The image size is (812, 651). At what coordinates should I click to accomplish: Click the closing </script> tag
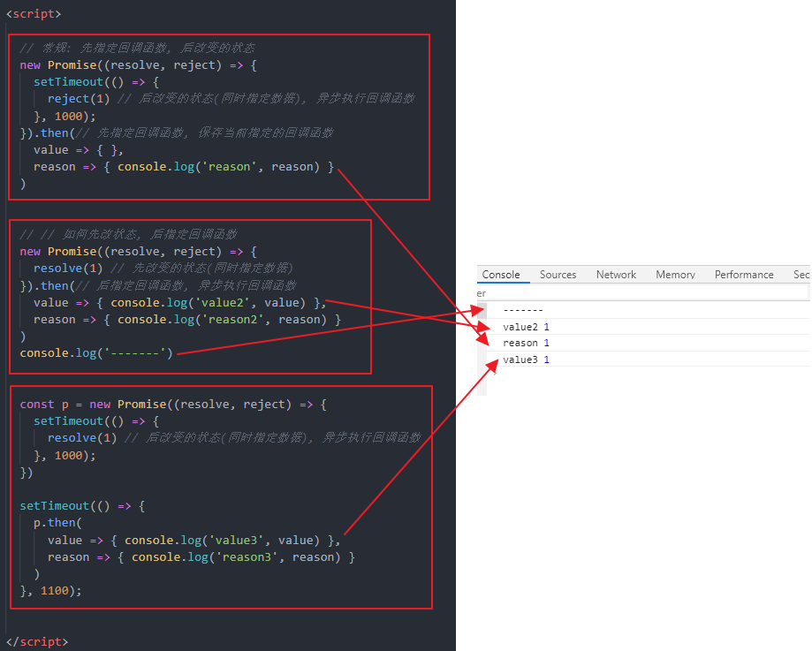(37, 641)
